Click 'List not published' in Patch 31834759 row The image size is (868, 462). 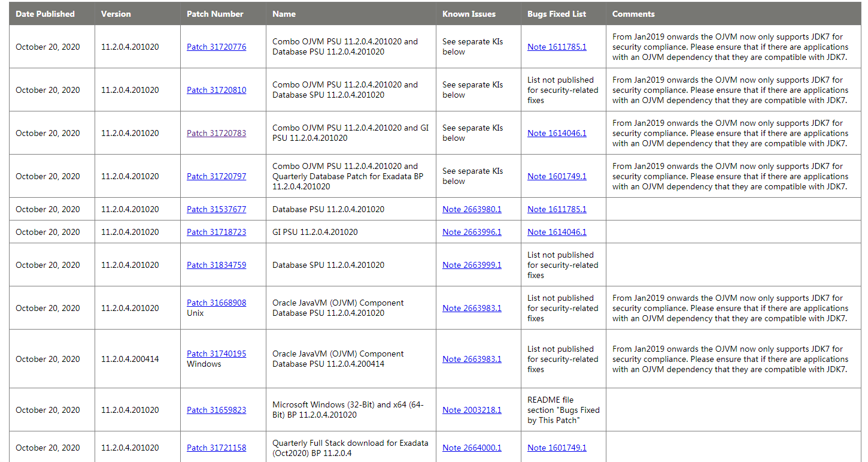(x=563, y=265)
